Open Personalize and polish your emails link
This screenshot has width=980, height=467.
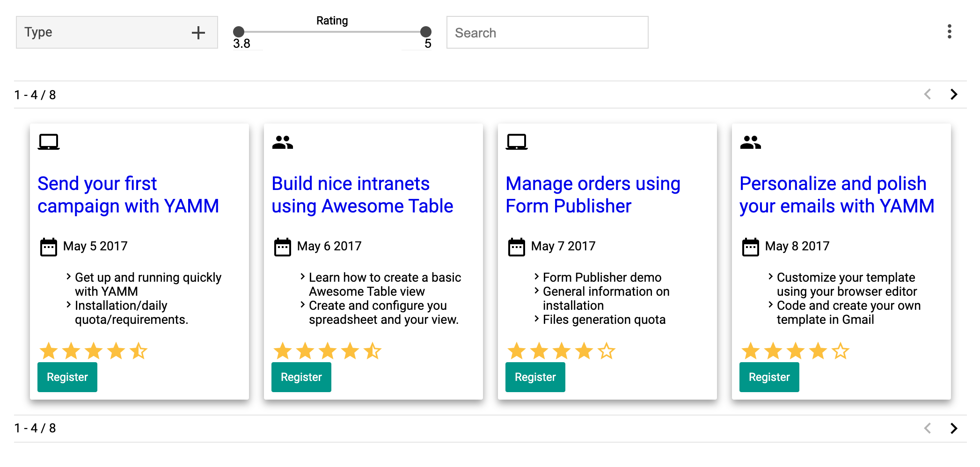coord(837,195)
